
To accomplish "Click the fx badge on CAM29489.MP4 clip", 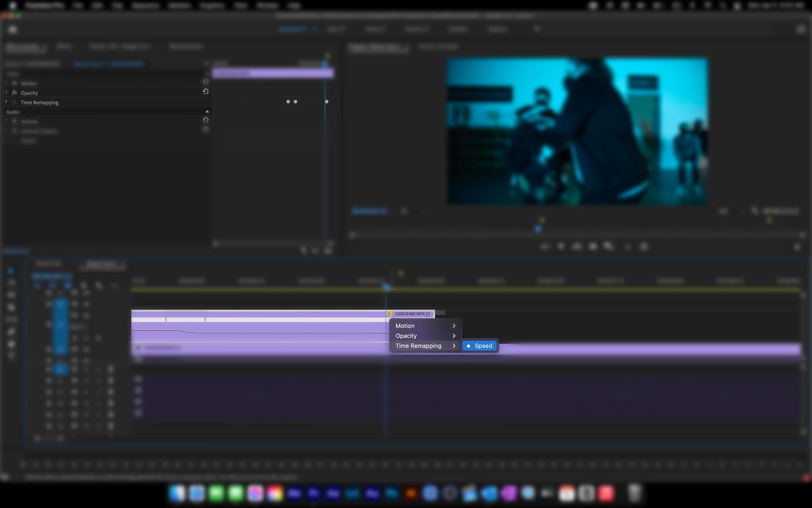I will [x=389, y=314].
